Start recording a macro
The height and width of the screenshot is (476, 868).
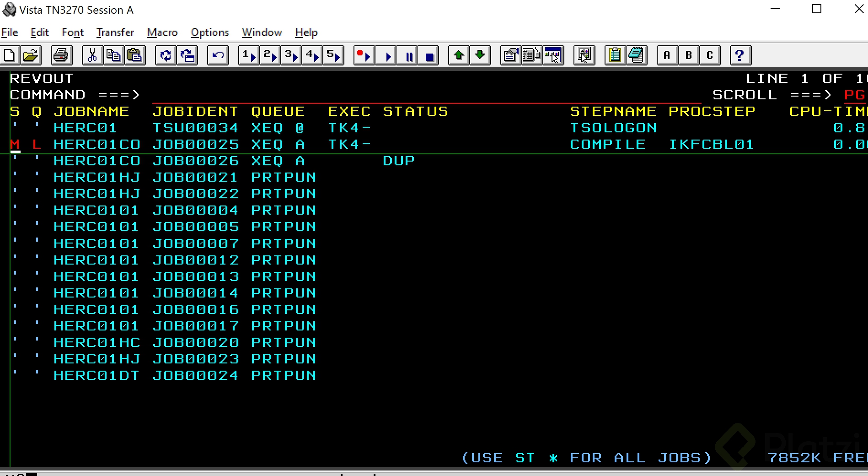[364, 56]
